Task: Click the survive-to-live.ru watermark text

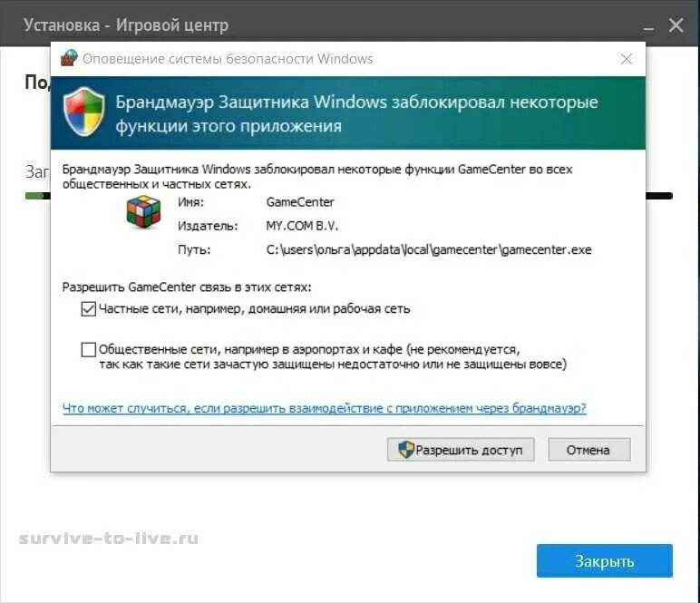Action: pyautogui.click(x=109, y=539)
